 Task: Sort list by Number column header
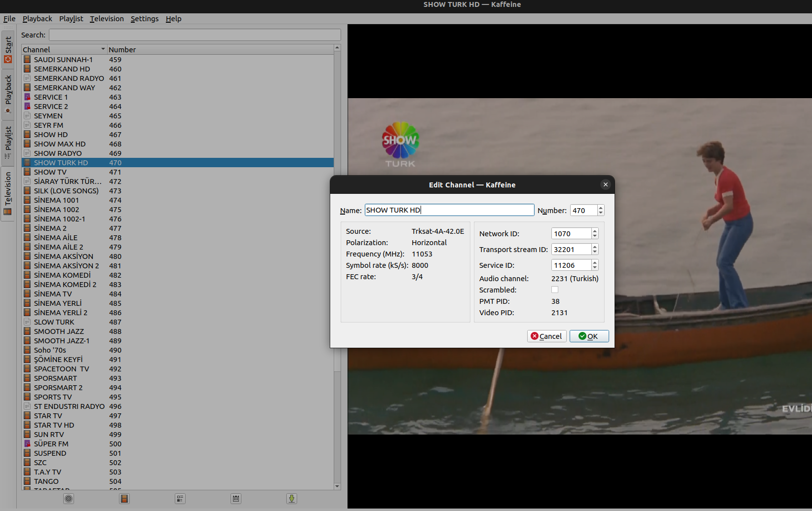[220, 49]
